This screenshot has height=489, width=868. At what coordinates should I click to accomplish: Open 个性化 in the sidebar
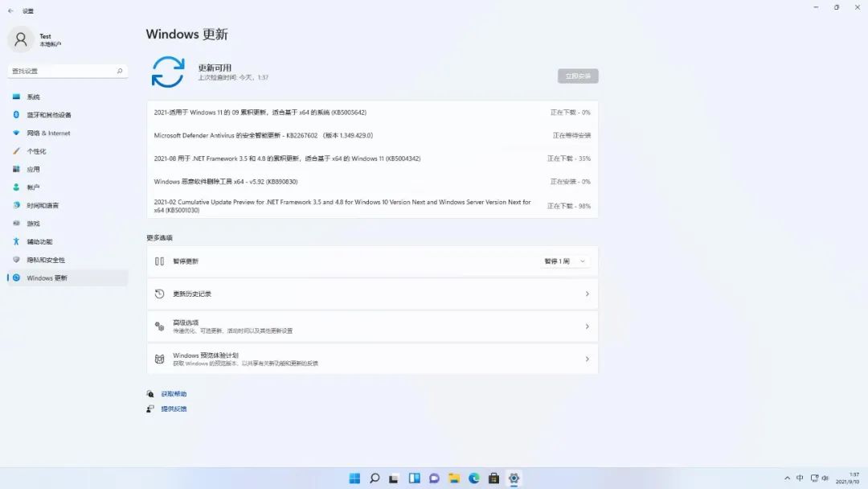pyautogui.click(x=68, y=151)
